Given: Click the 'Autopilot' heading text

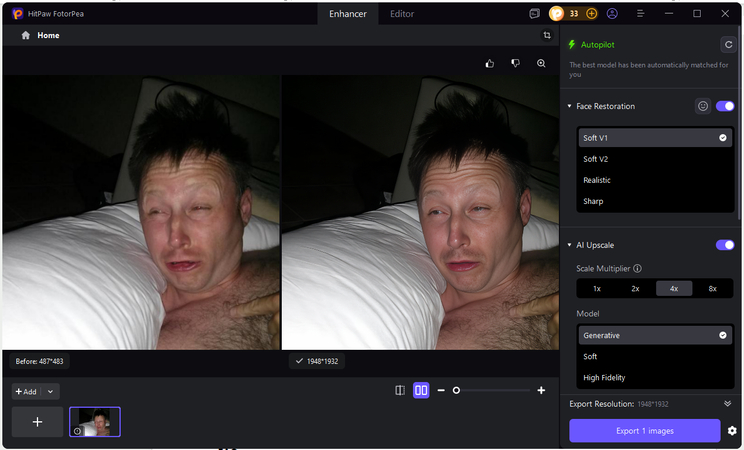Looking at the screenshot, I should pyautogui.click(x=597, y=45).
